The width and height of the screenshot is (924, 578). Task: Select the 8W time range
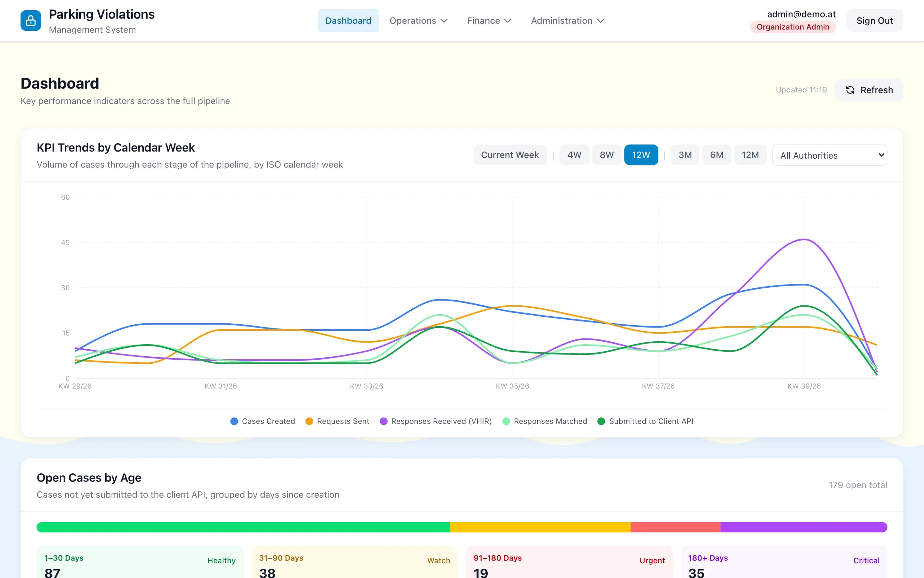click(607, 155)
